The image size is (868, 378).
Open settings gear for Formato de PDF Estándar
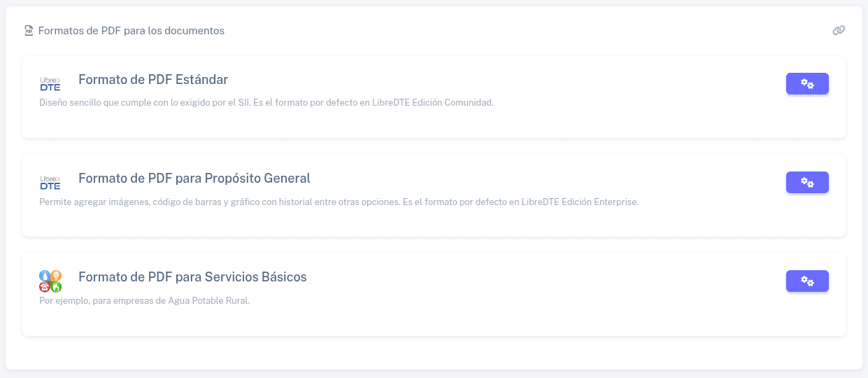tap(807, 84)
